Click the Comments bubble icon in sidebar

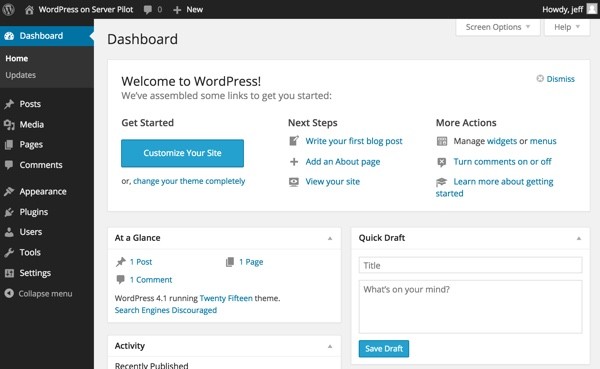click(x=9, y=165)
